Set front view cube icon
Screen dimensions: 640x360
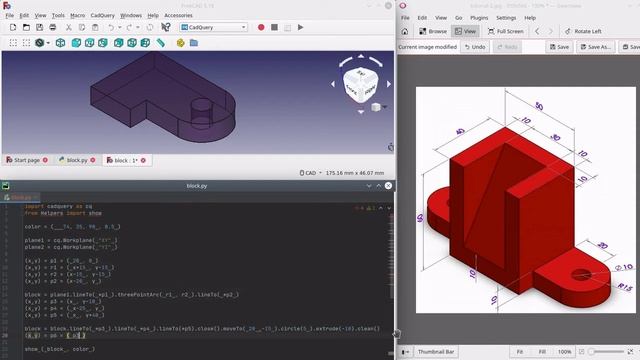(76, 43)
